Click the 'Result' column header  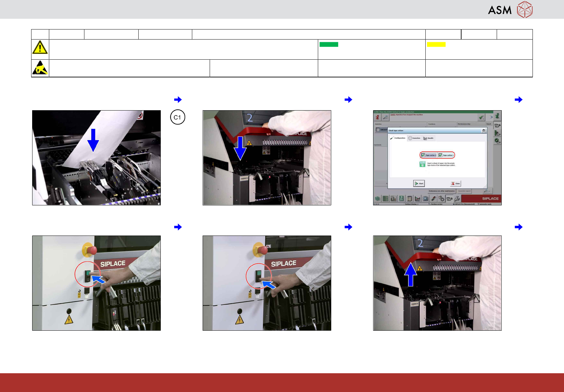(x=489, y=124)
